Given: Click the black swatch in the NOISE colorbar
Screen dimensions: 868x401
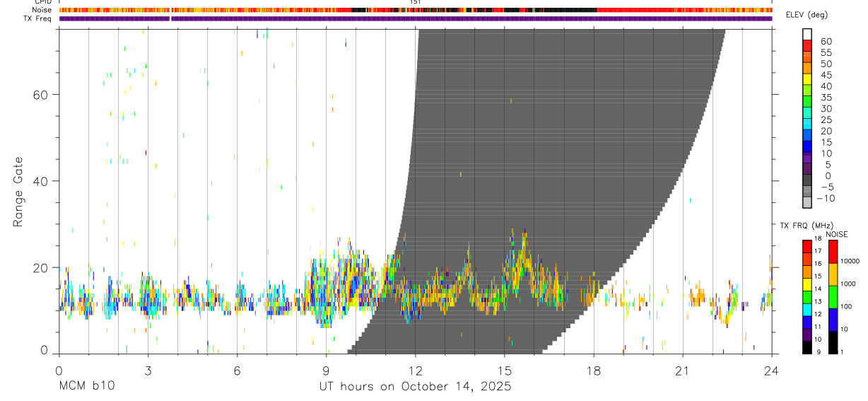Looking at the screenshot, I should 833,342.
